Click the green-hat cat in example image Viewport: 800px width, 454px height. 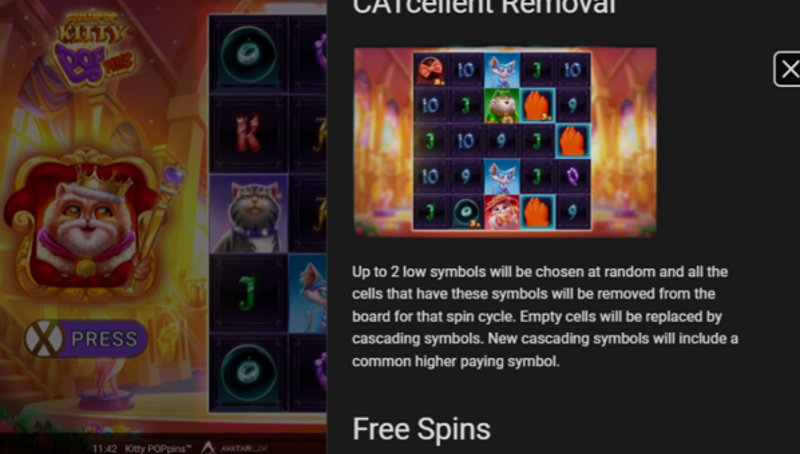click(x=502, y=106)
